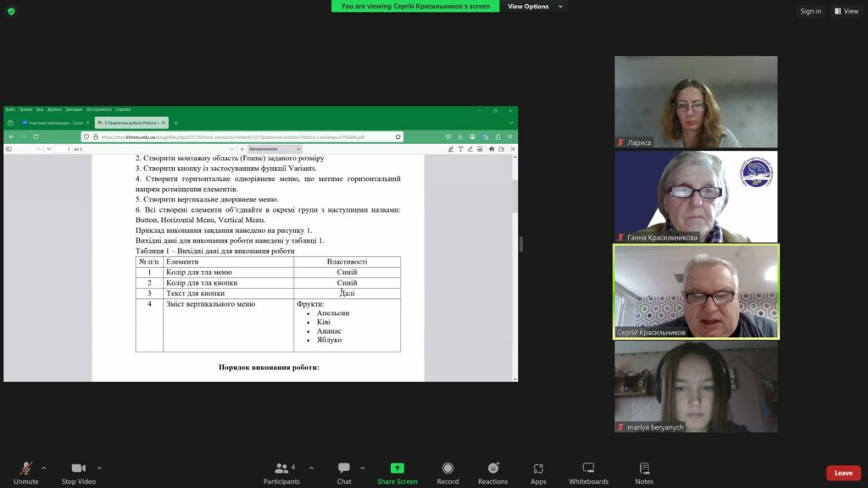Expand audio options arrow next to Unmute
The width and height of the screenshot is (868, 488).
tap(44, 468)
